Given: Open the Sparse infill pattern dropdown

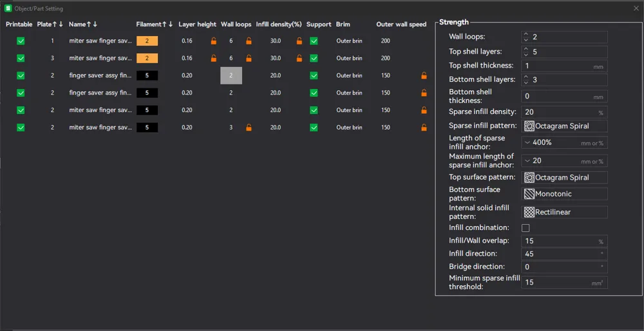Looking at the screenshot, I should tap(564, 126).
